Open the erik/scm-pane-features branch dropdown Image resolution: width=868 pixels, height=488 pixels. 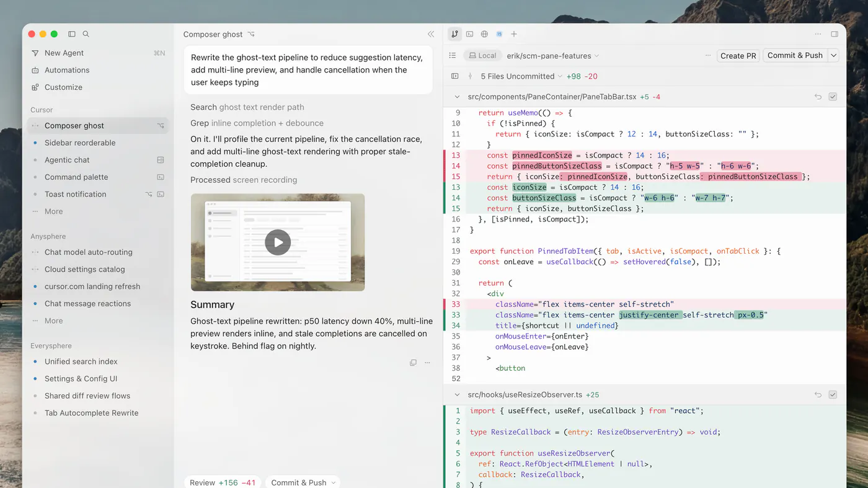coord(553,56)
